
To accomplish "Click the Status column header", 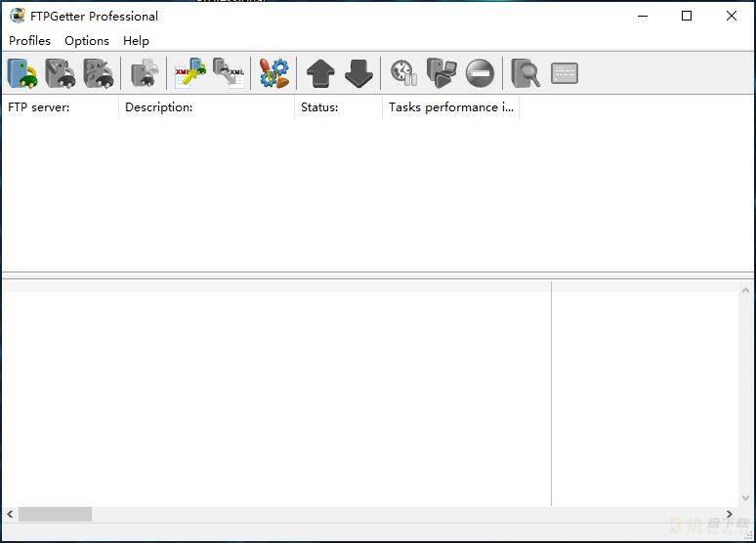I will pyautogui.click(x=339, y=107).
